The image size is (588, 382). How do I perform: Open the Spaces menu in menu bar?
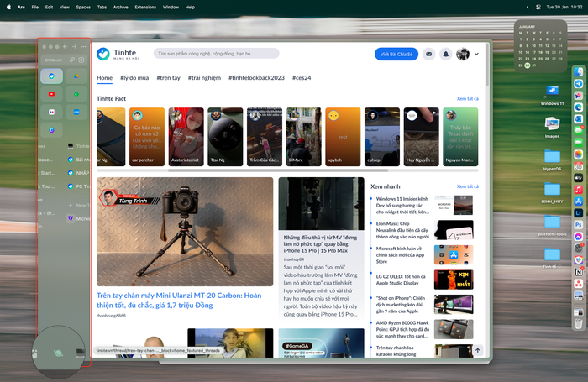point(83,7)
